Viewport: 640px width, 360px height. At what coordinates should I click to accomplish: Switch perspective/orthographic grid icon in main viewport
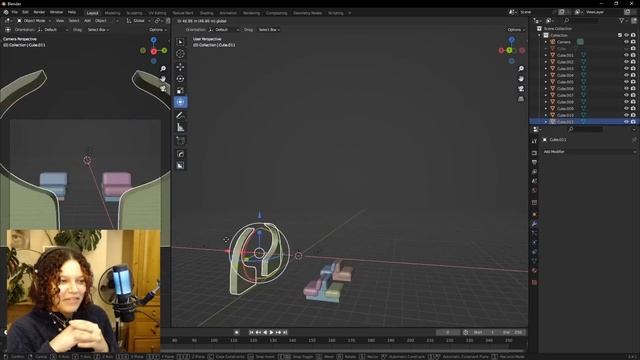(x=521, y=99)
